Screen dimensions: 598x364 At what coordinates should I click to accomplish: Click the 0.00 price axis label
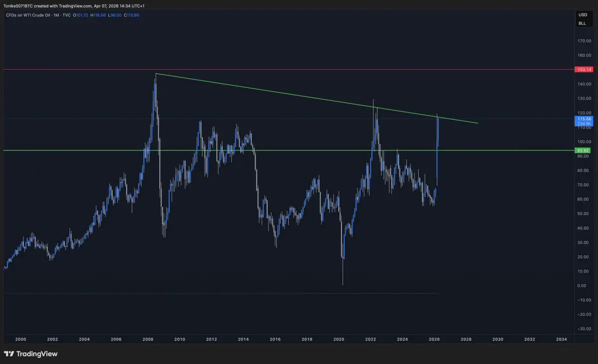582,286
